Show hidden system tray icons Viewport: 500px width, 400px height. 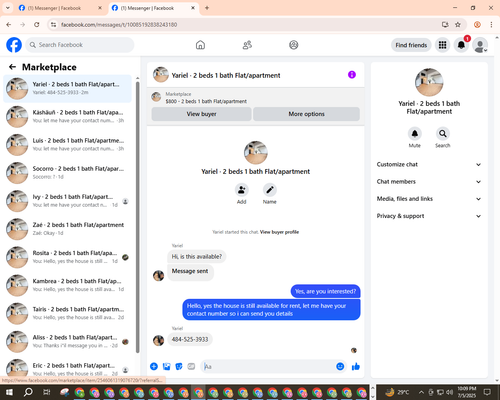[421, 392]
